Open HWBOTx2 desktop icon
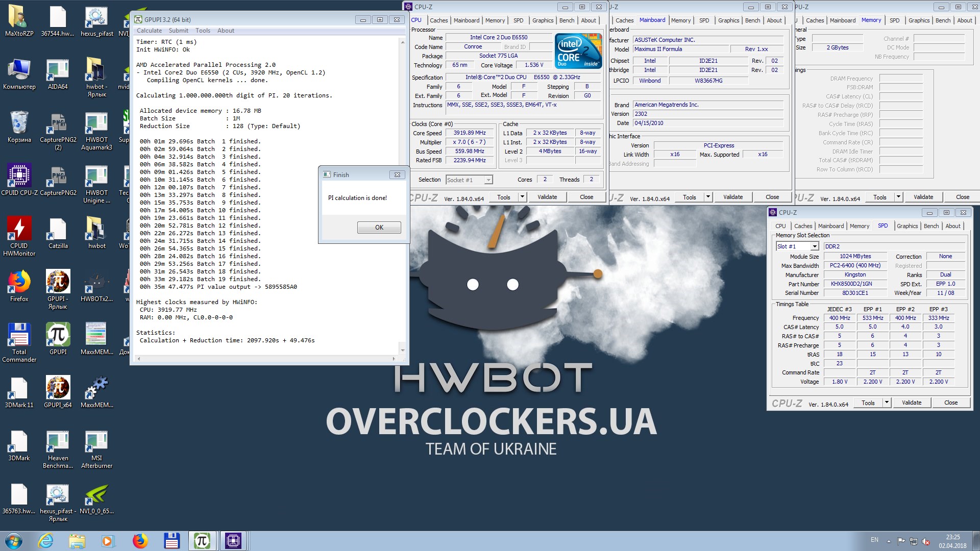The height and width of the screenshot is (551, 980). (x=96, y=286)
